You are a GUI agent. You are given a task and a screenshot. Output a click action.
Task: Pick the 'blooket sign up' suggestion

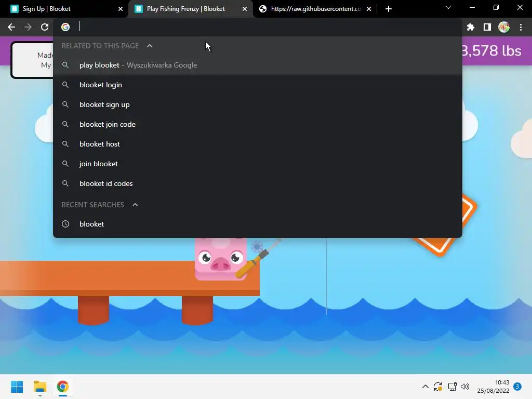click(x=258, y=104)
